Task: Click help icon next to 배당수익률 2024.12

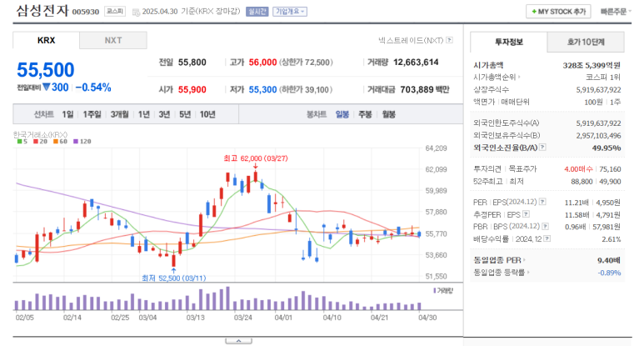Action: click(547, 238)
